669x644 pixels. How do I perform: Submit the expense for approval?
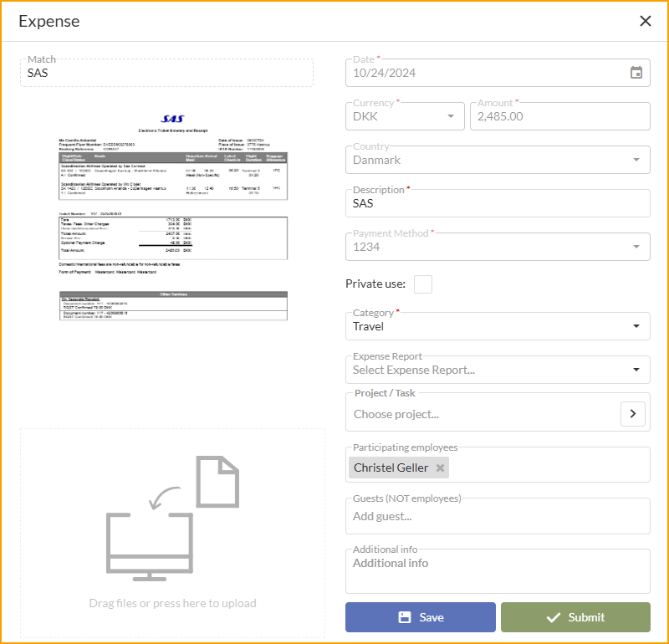[576, 617]
